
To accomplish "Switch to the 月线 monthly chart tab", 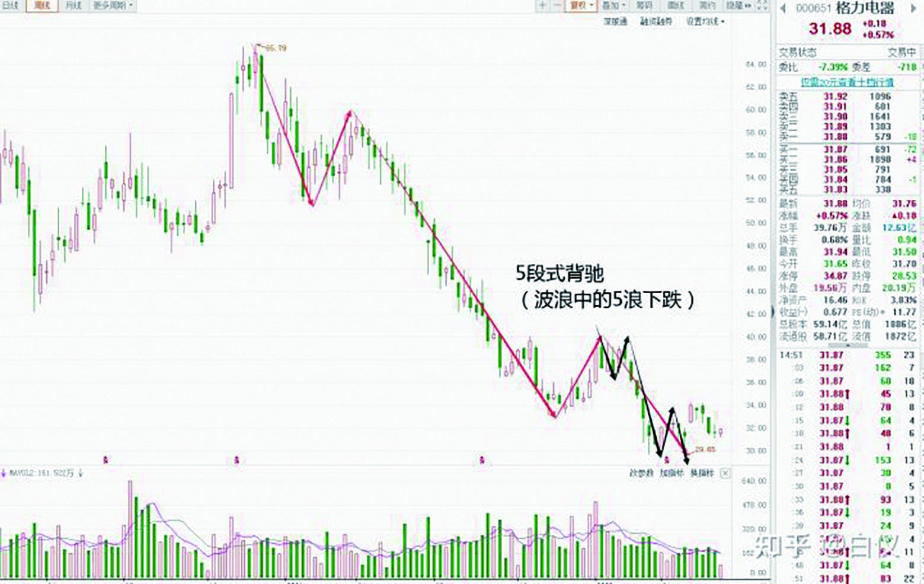I will pyautogui.click(x=73, y=6).
